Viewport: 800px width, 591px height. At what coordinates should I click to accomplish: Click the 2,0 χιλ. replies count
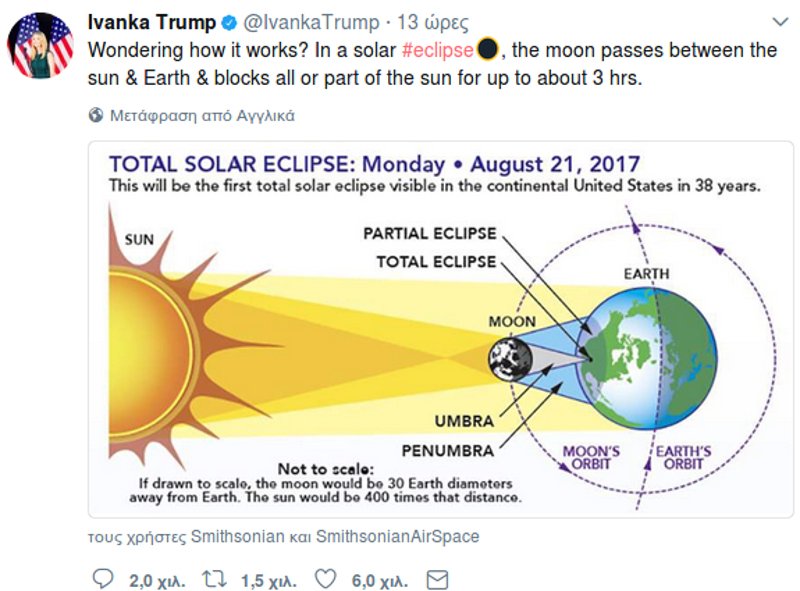(x=153, y=579)
